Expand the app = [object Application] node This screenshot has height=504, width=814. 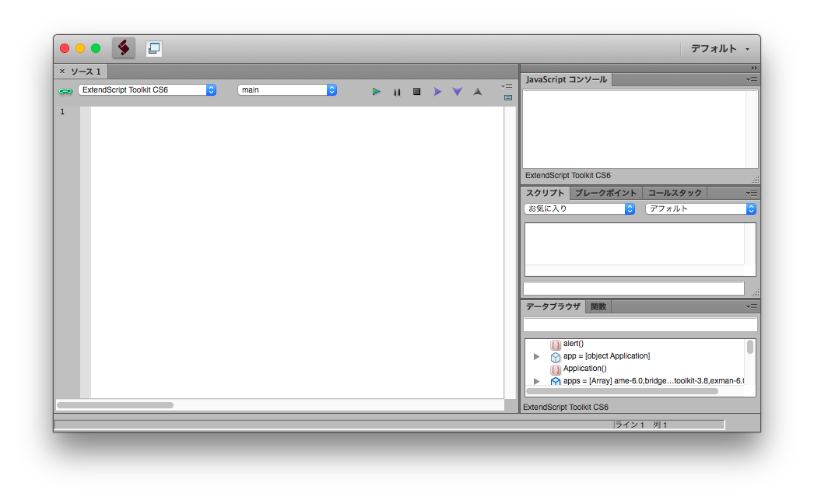click(x=537, y=356)
